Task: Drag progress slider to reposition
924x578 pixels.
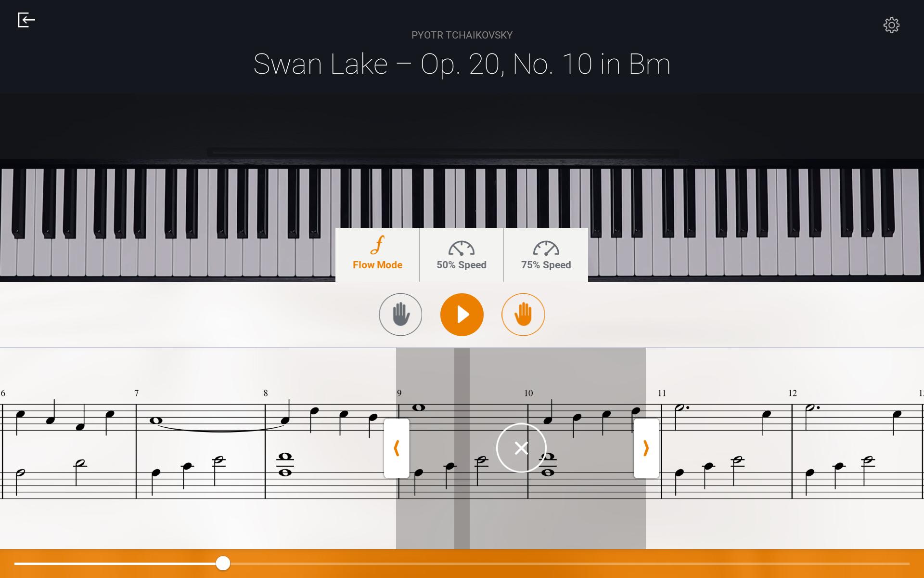Action: click(x=223, y=563)
